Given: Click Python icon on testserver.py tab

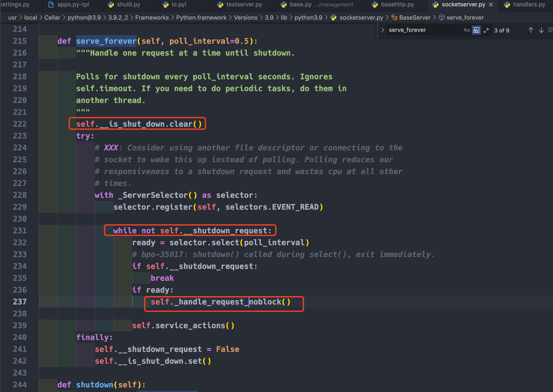Looking at the screenshot, I should tap(220, 5).
